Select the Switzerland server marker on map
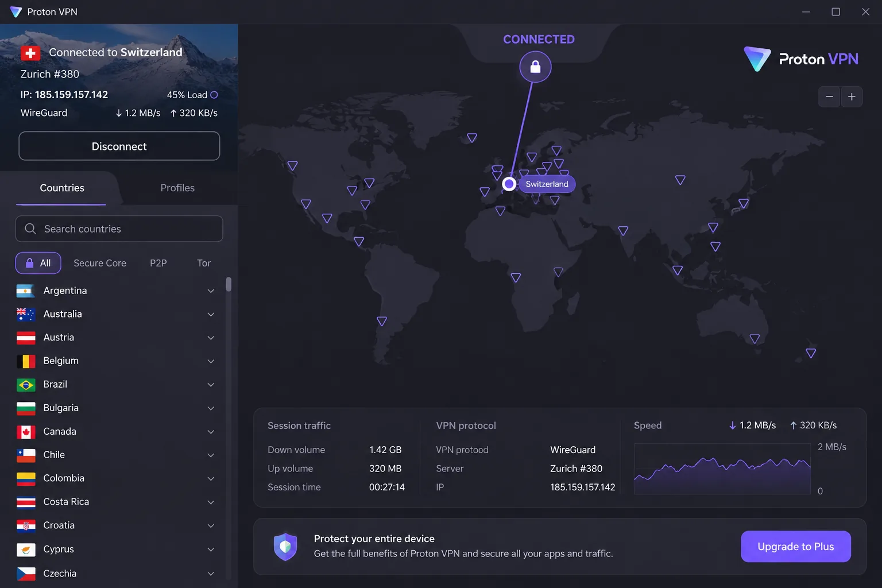The image size is (882, 588). coord(509,184)
